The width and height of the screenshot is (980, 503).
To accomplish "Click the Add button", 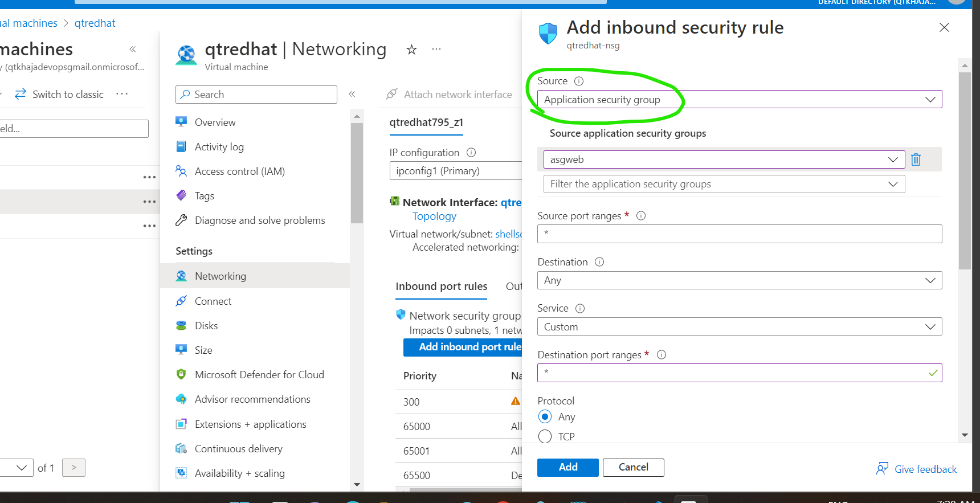I will coord(567,467).
